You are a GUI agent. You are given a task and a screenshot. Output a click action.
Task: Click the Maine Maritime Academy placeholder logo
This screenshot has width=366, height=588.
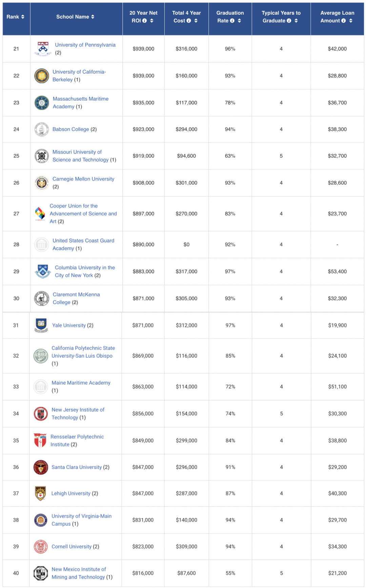tap(41, 386)
